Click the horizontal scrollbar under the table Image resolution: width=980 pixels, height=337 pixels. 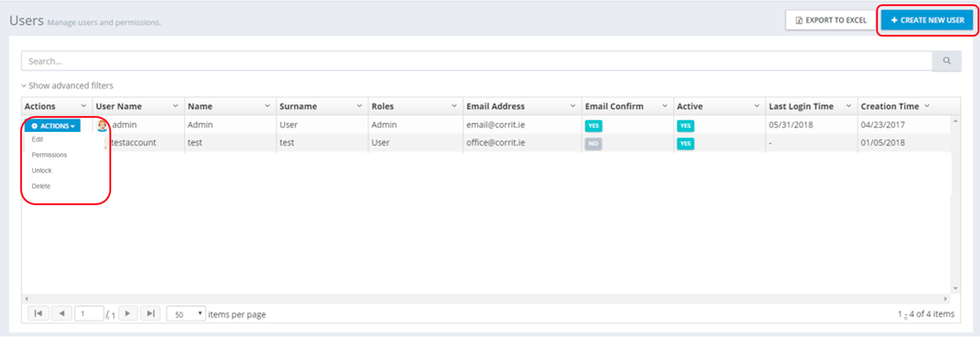click(x=486, y=299)
